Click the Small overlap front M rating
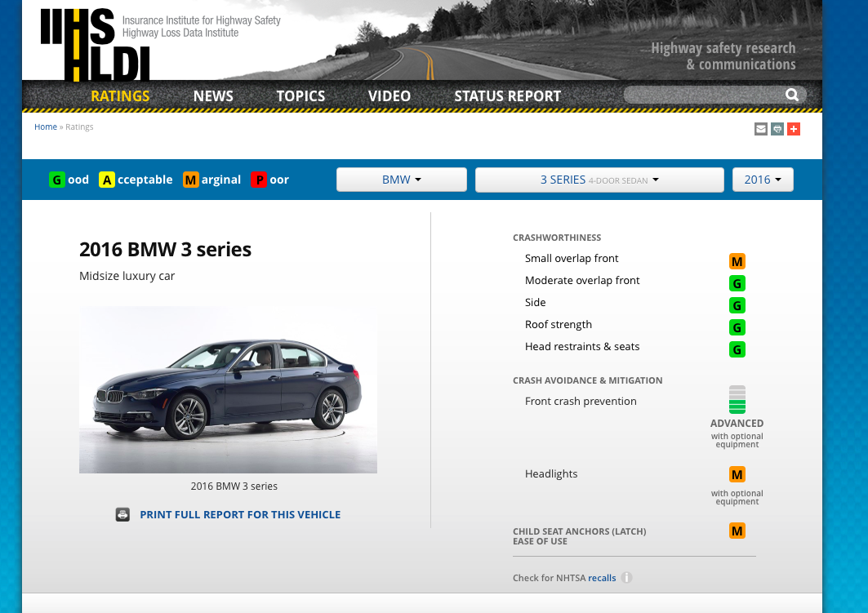The height and width of the screenshot is (613, 868). pos(737,261)
